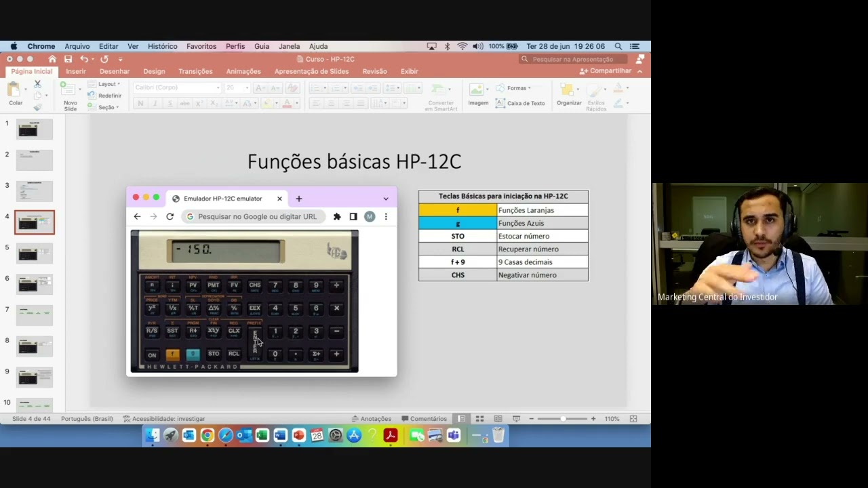Click the Home icon in PowerPoint title bar
This screenshot has height=488, width=868.
coord(52,59)
